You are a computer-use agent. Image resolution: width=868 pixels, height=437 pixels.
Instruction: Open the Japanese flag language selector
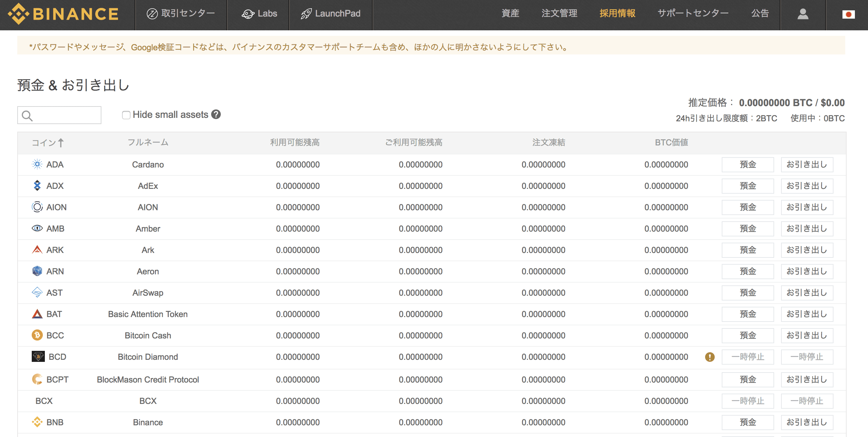coord(848,14)
